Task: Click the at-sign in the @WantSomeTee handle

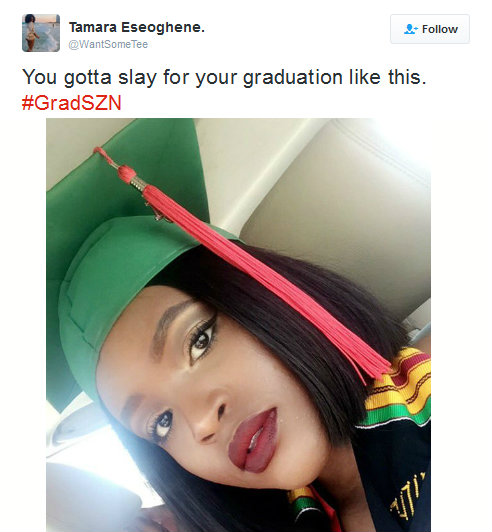Action: [73, 44]
